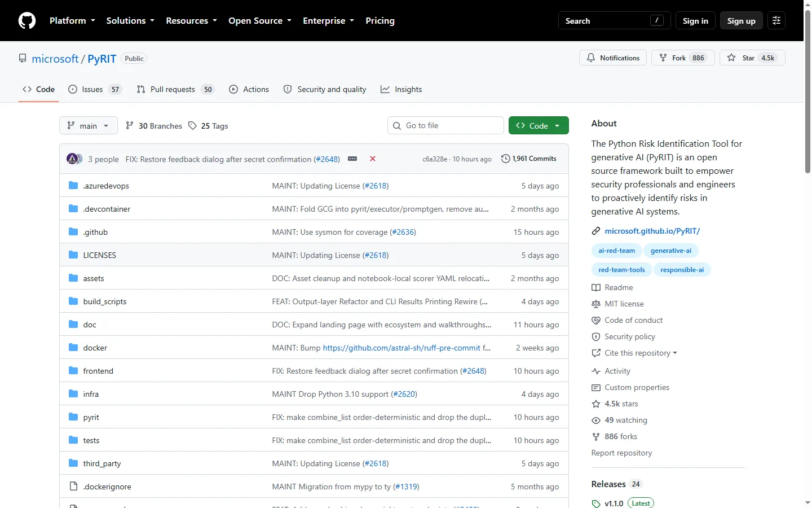Click the book icon beside Readme
Viewport: 812px width, 508px height.
point(596,288)
